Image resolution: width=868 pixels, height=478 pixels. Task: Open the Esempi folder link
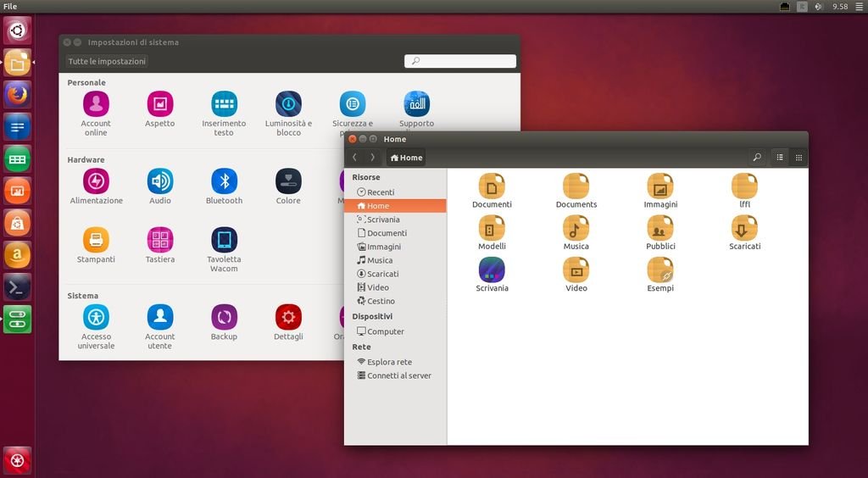coord(660,270)
